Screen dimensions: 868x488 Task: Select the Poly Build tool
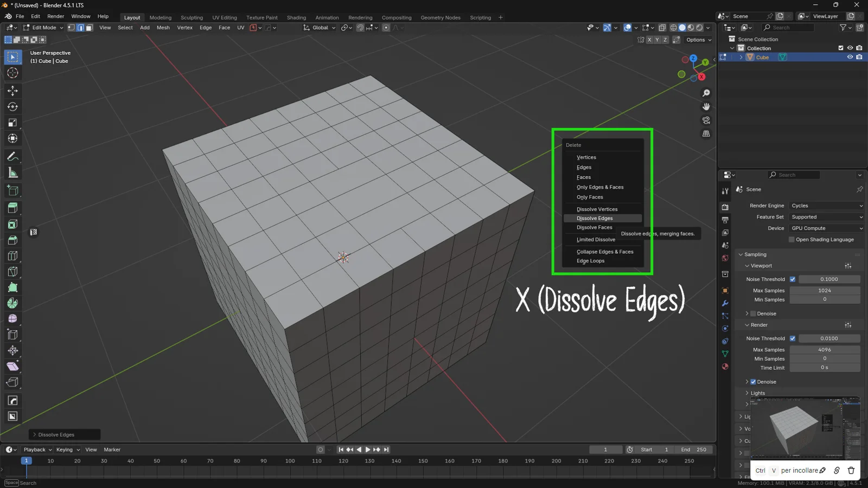[12, 287]
